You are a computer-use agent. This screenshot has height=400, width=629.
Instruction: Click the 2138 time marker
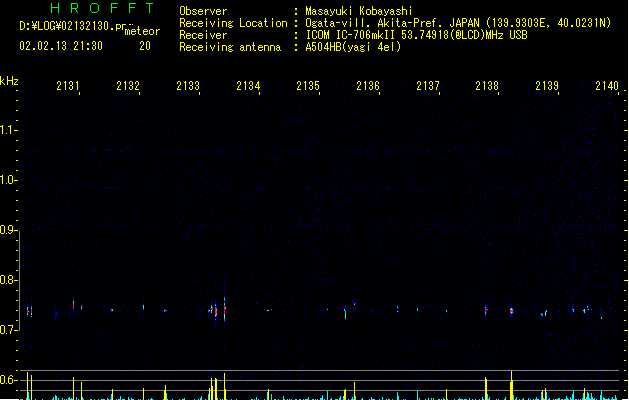point(487,85)
